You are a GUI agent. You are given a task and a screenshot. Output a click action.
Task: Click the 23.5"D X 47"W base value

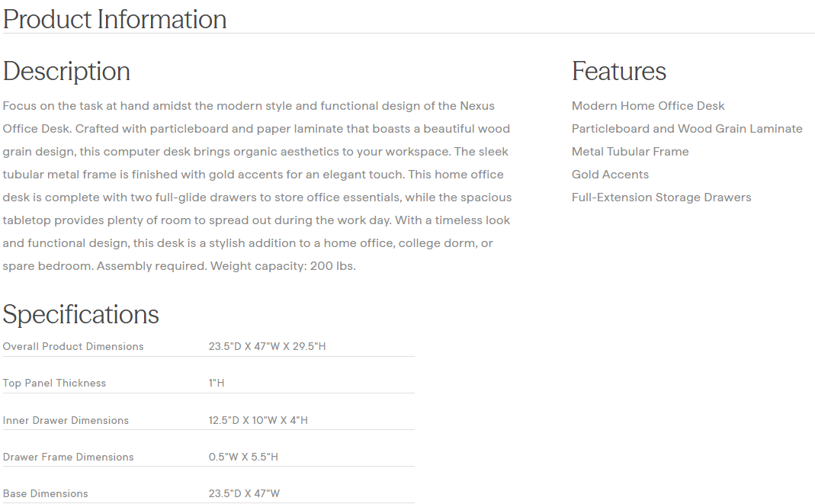tap(244, 493)
